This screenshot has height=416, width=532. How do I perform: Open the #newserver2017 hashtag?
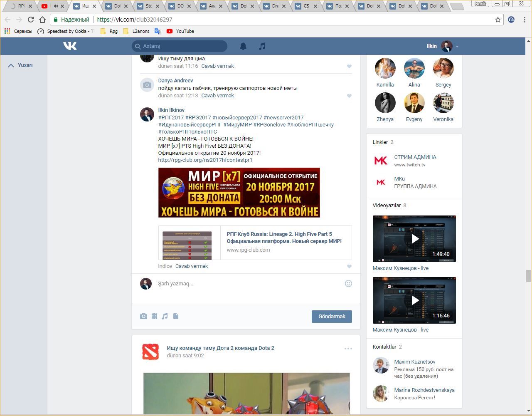(x=283, y=118)
